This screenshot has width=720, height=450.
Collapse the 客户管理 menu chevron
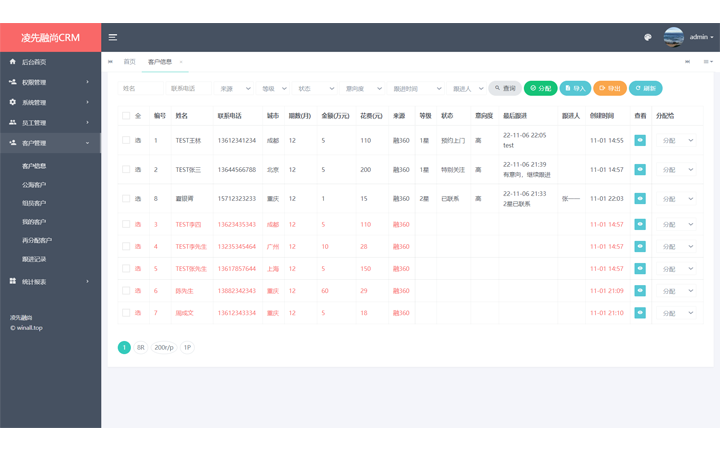tap(87, 143)
